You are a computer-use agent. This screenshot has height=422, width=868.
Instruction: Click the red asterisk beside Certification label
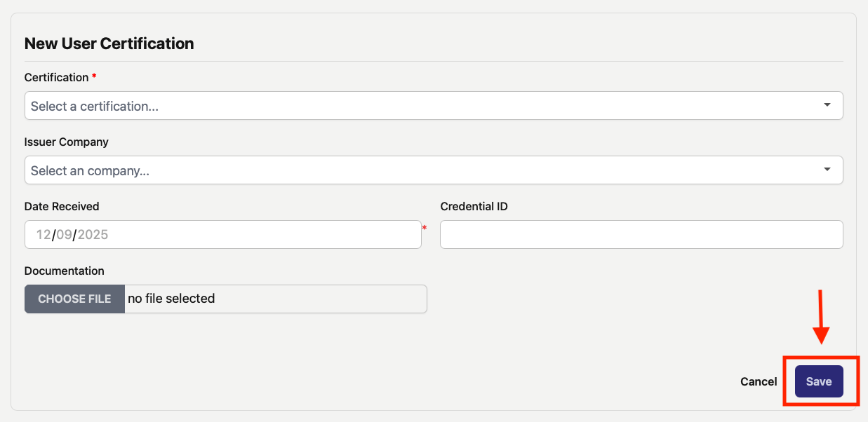coord(94,76)
